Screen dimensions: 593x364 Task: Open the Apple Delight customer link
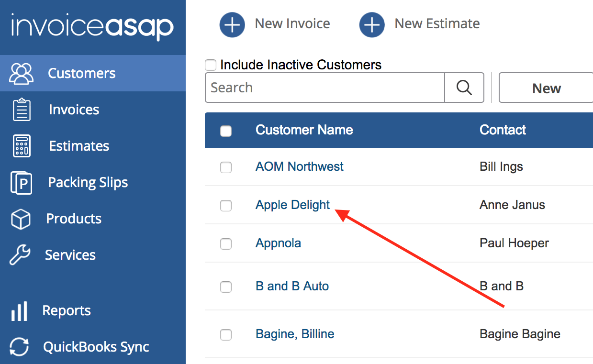point(292,205)
